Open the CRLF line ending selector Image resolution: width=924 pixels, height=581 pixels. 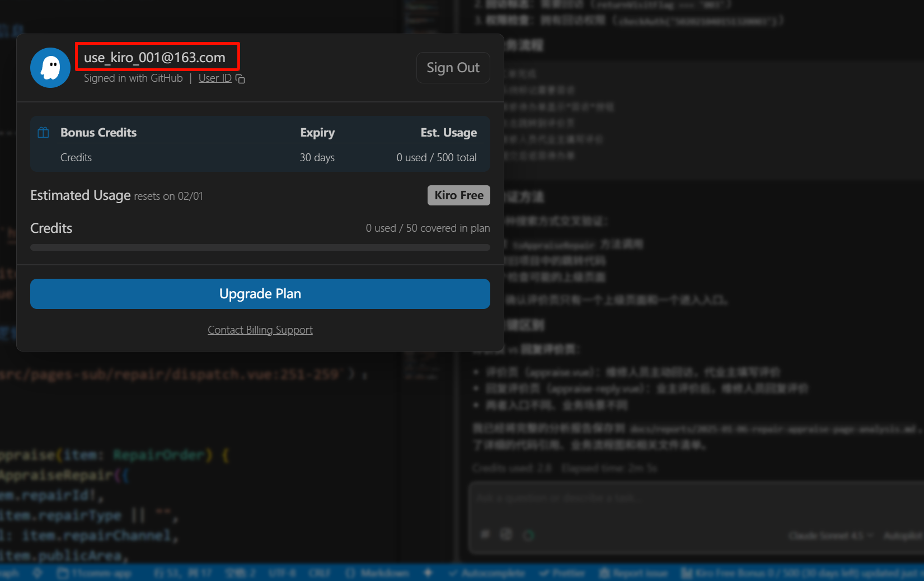(x=319, y=573)
